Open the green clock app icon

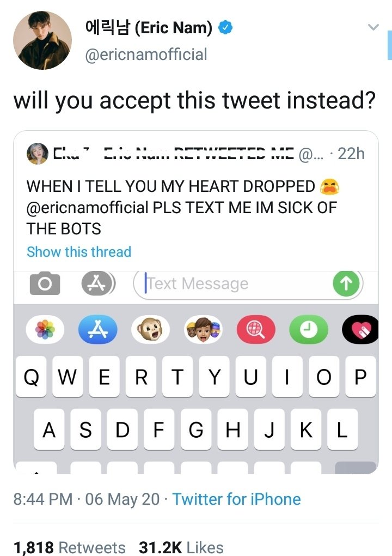pos(308,330)
